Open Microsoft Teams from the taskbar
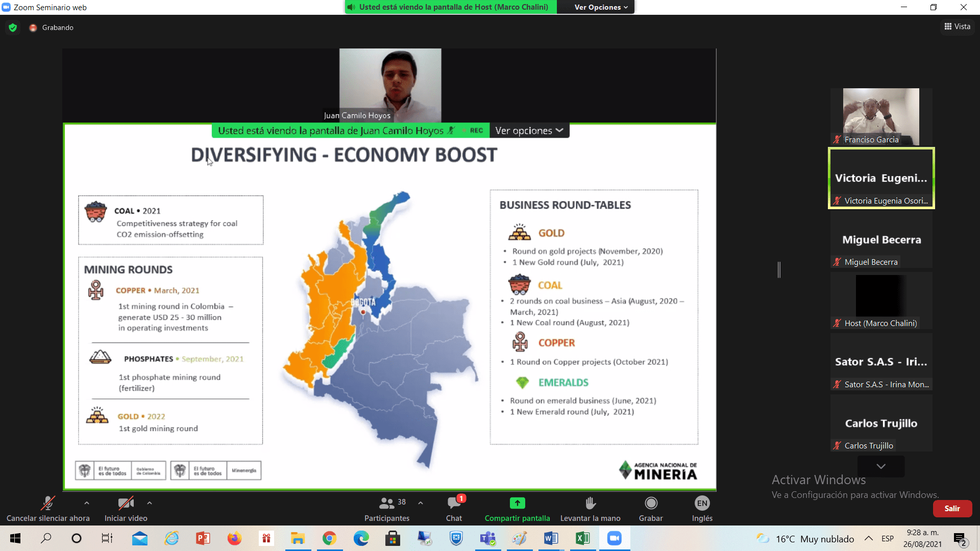 coord(488,538)
